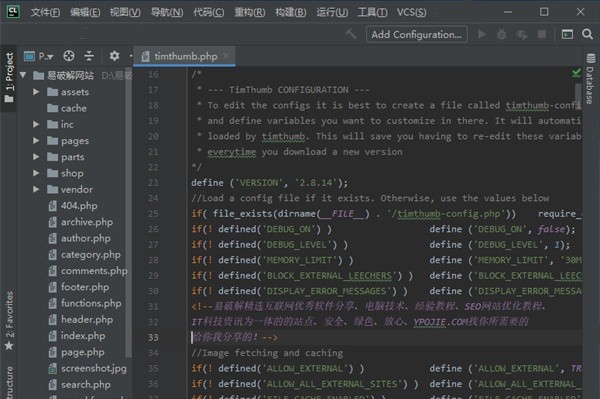
Task: Toggle the 1: Project tool window
Action: point(9,78)
